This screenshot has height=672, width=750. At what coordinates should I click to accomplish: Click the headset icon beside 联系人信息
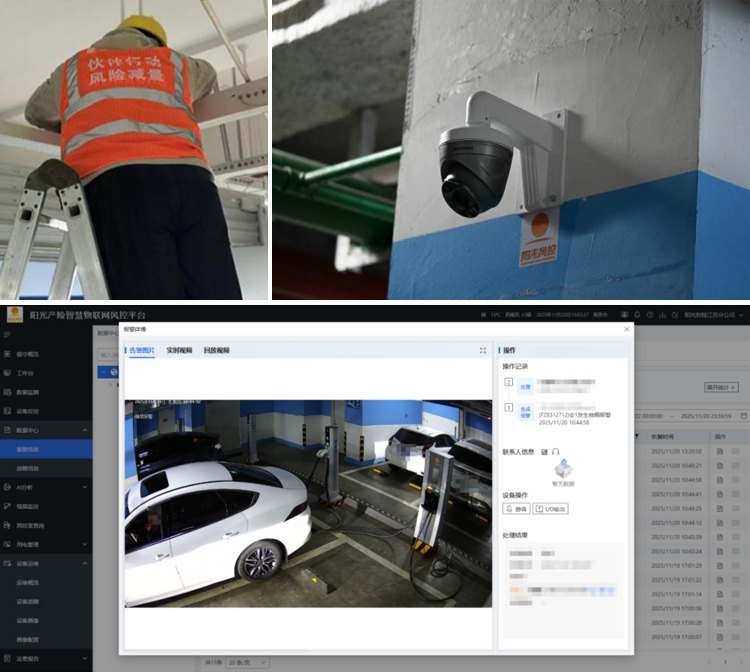tap(555, 452)
